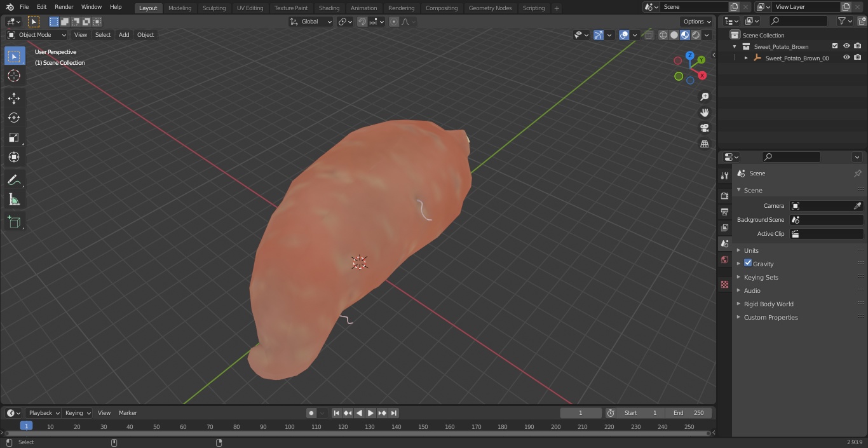Click the add workspace plus button
This screenshot has width=868, height=448.
pyautogui.click(x=557, y=8)
